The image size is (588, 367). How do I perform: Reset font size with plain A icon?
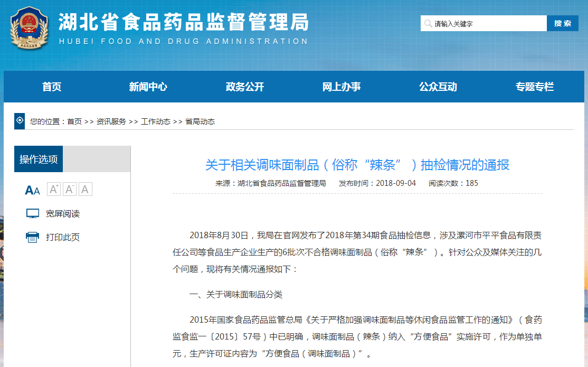pyautogui.click(x=85, y=189)
